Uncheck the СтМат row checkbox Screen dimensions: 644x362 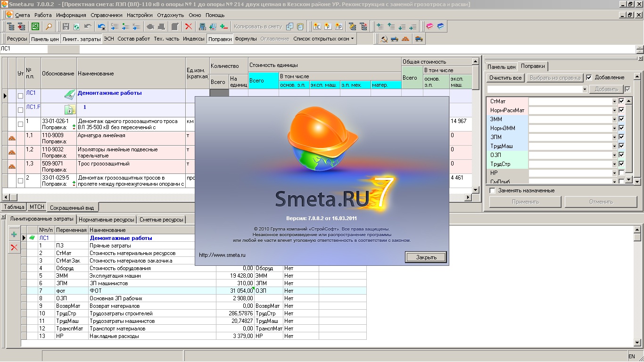(621, 101)
